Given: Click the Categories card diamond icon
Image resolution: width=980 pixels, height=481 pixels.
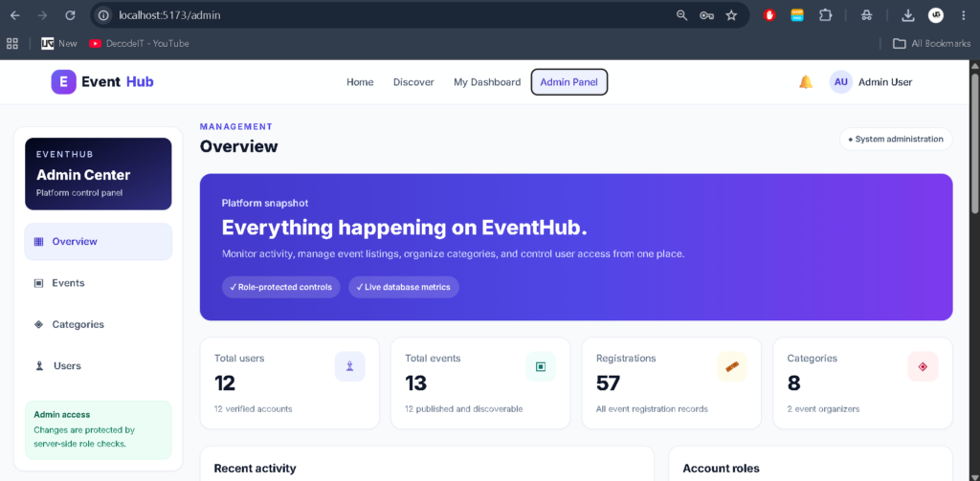Looking at the screenshot, I should pos(923,366).
